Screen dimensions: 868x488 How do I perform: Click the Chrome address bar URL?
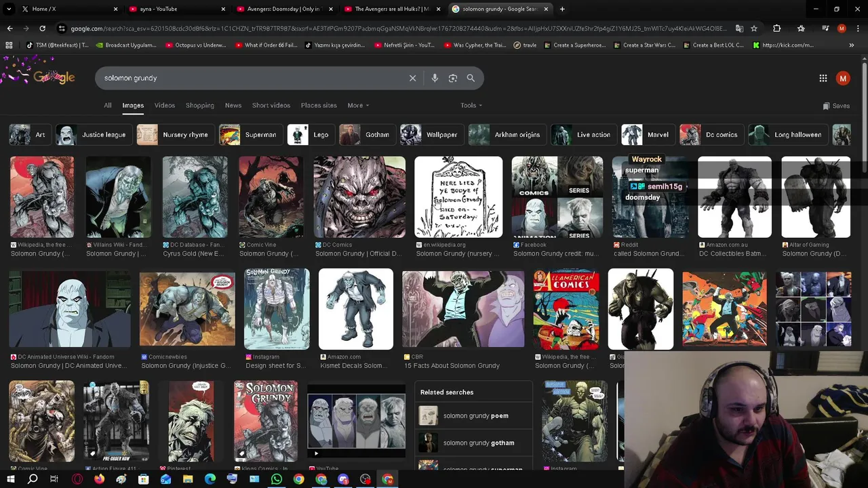397,28
